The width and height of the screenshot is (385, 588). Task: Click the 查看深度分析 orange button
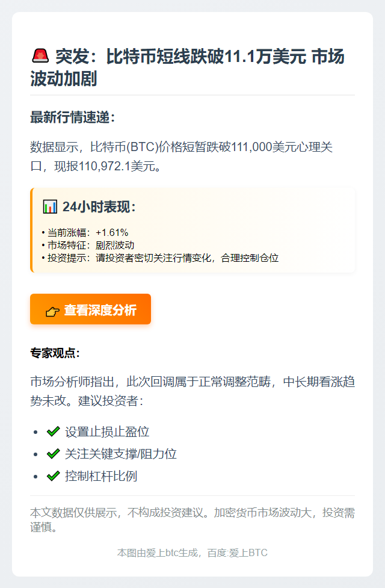90,309
